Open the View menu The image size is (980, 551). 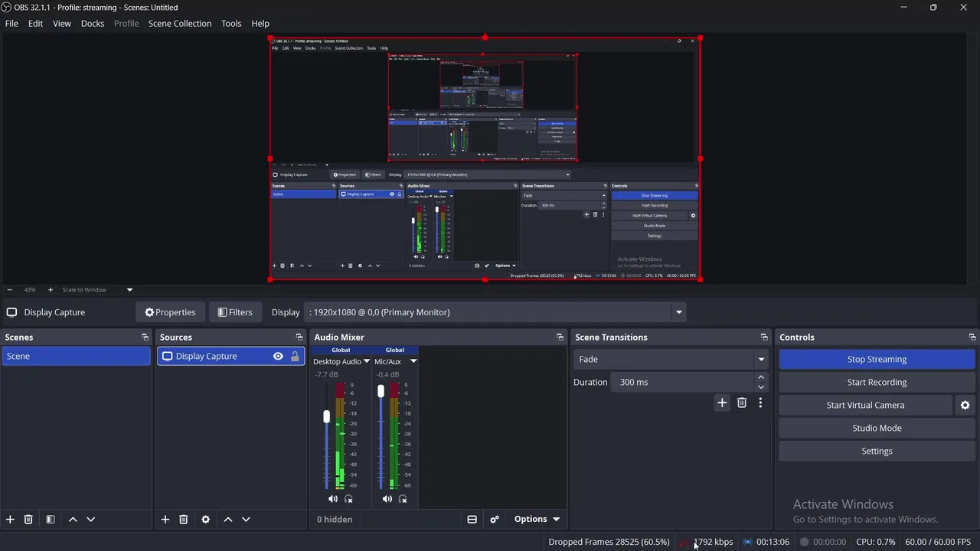(62, 24)
